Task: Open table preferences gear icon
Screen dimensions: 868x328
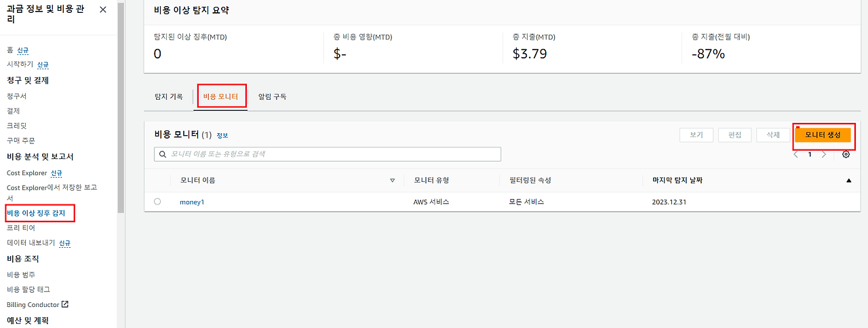Action: pyautogui.click(x=846, y=154)
